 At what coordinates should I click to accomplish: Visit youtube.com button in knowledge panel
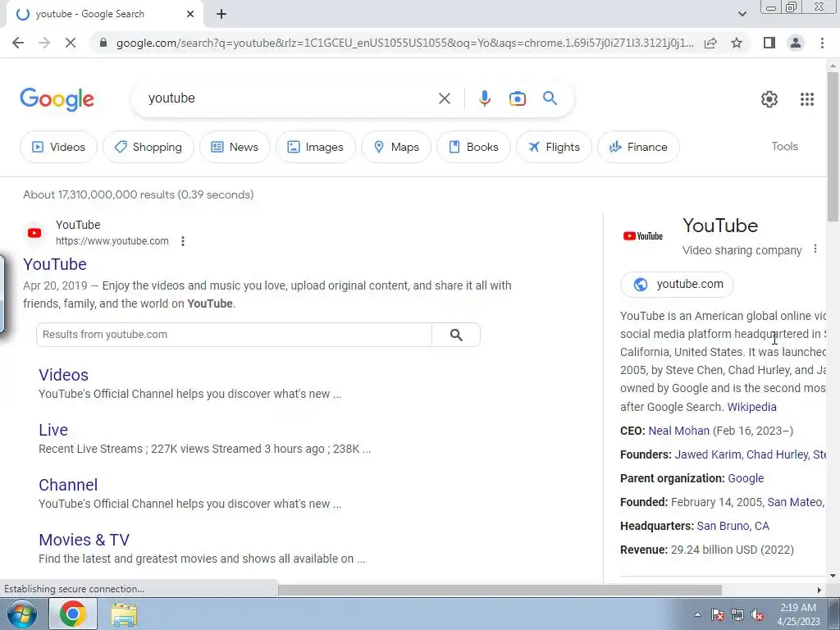(x=677, y=285)
